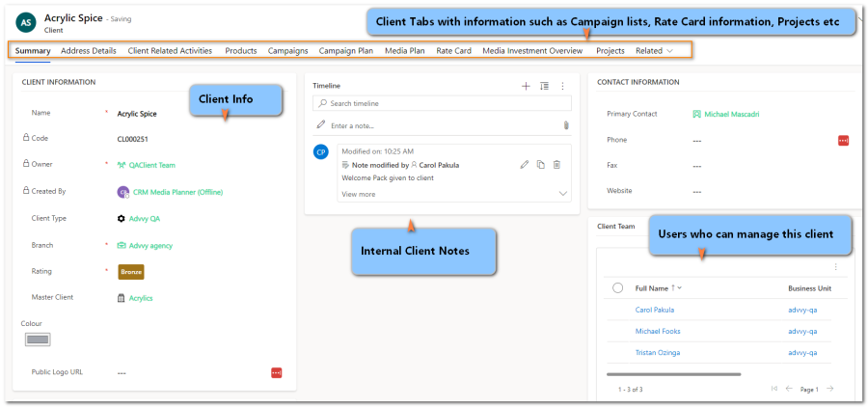Toggle select-all circle in Client Team grid

pos(617,287)
